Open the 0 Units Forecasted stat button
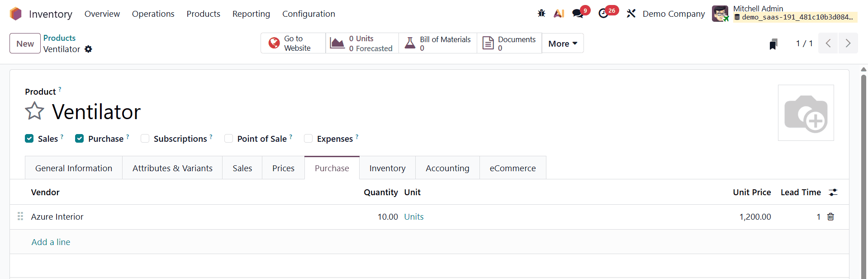 click(x=362, y=43)
